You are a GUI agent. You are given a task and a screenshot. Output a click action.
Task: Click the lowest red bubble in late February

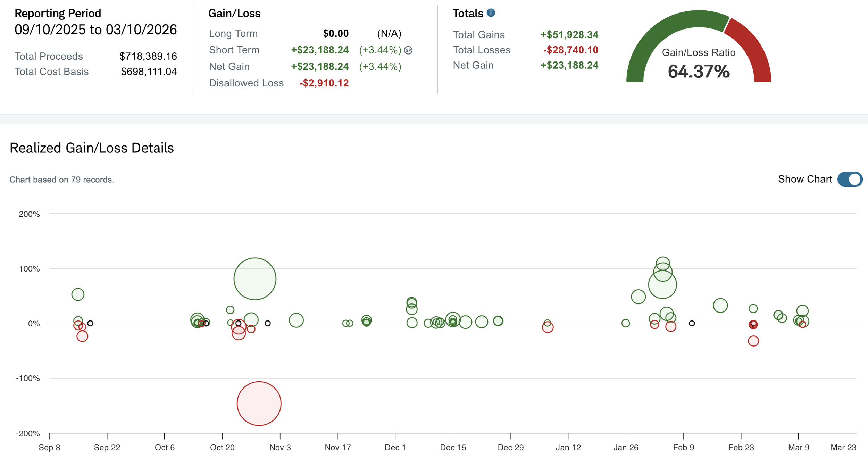(753, 341)
